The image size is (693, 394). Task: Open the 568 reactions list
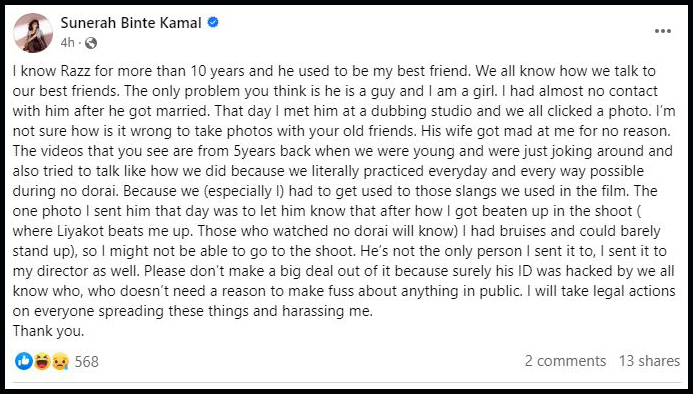click(x=87, y=362)
